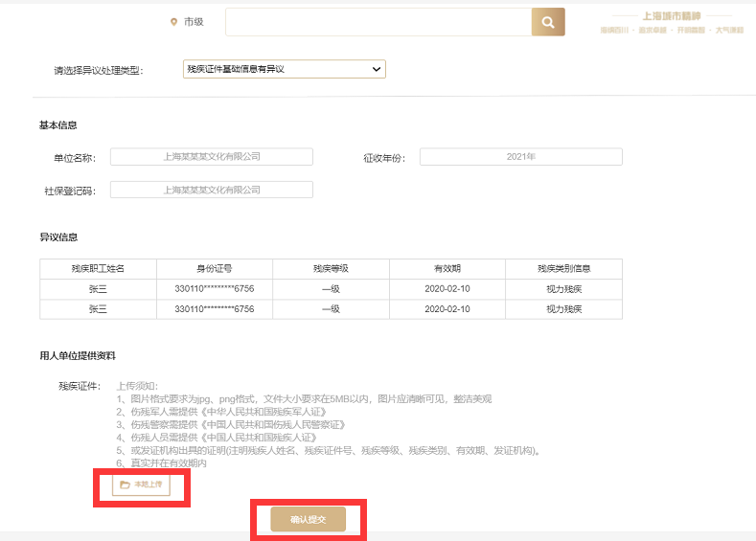The height and width of the screenshot is (541, 756).
Task: Open the 异议处理类型 dropdown
Action: pos(284,69)
